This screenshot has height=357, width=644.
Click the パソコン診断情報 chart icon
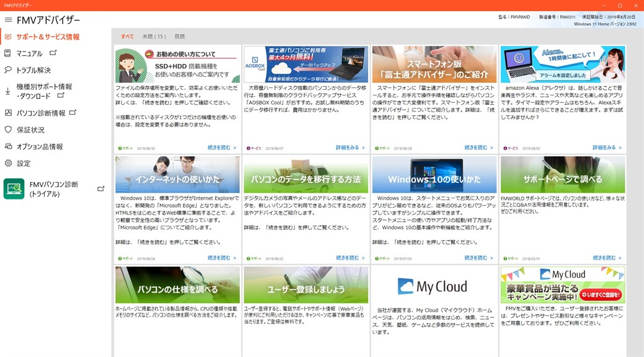pyautogui.click(x=8, y=113)
